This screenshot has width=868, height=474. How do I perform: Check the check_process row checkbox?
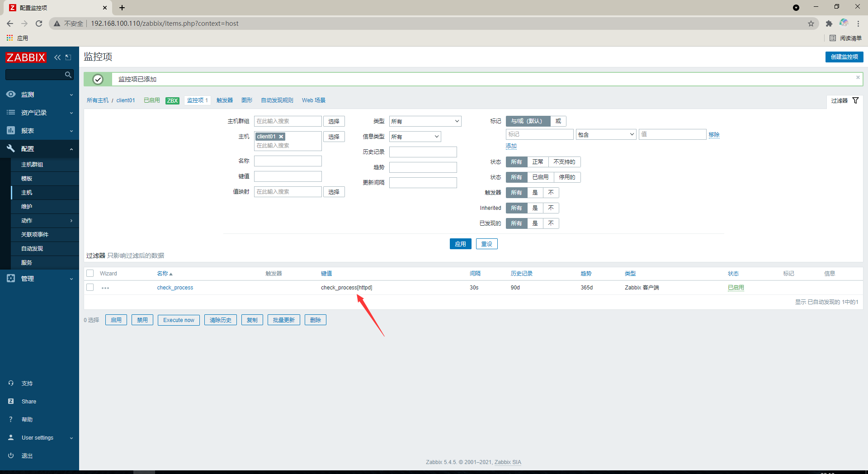click(x=90, y=287)
